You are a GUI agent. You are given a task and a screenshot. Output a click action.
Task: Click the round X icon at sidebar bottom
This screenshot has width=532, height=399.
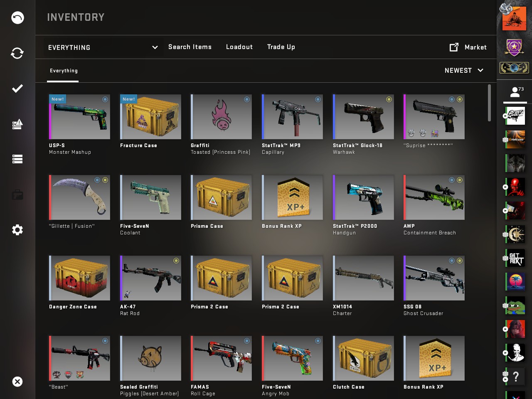pos(17,382)
